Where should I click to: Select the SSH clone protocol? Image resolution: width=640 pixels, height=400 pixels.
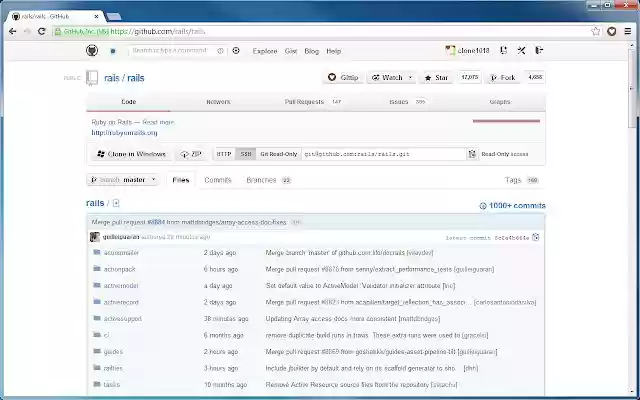(x=246, y=154)
